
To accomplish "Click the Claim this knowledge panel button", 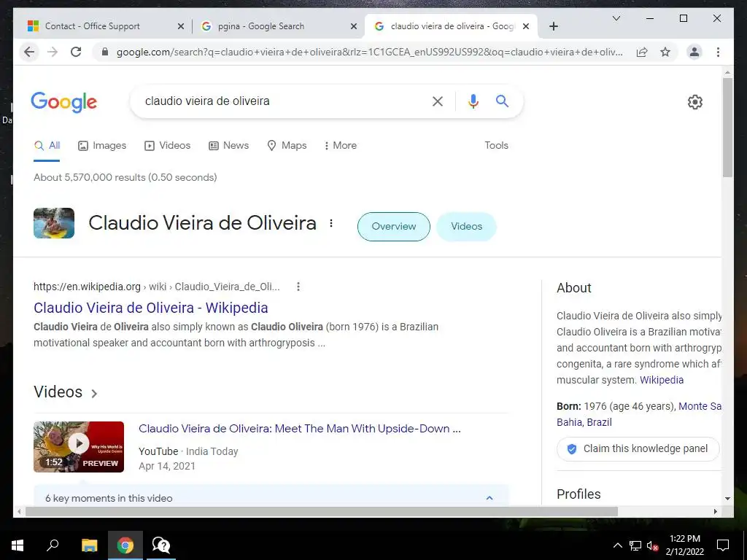I will click(638, 448).
